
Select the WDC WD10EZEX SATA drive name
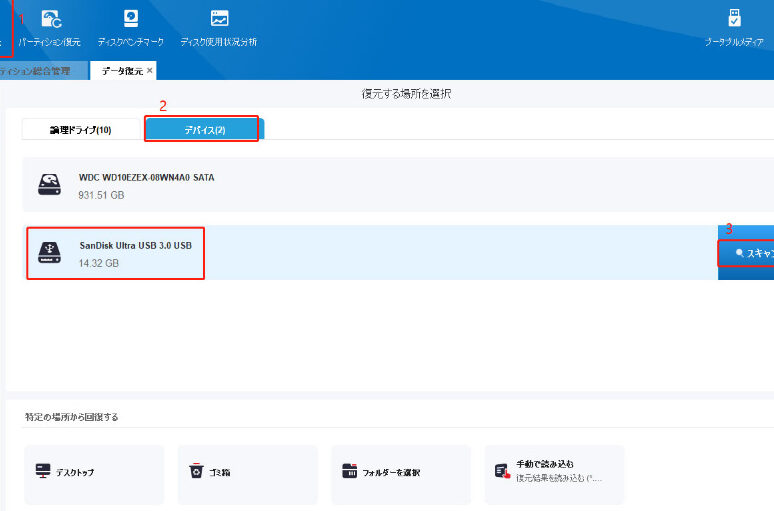click(x=146, y=177)
